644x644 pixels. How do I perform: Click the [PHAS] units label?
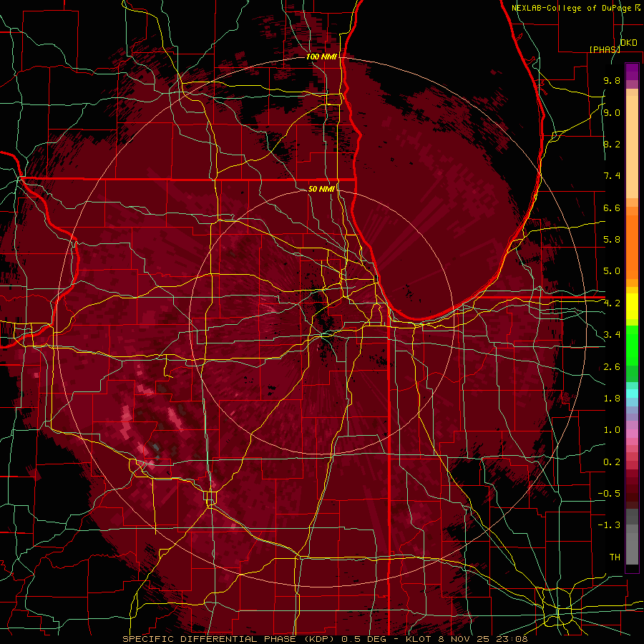[605, 49]
